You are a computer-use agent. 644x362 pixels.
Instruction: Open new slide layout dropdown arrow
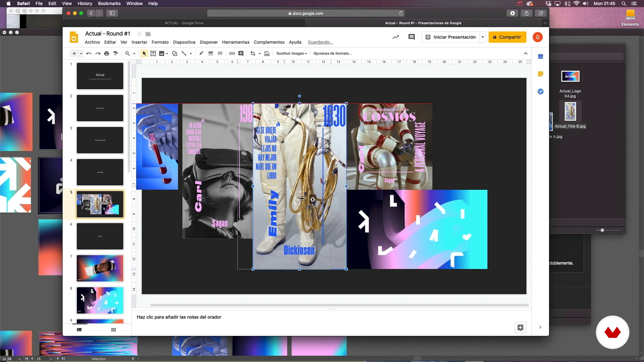click(81, 54)
